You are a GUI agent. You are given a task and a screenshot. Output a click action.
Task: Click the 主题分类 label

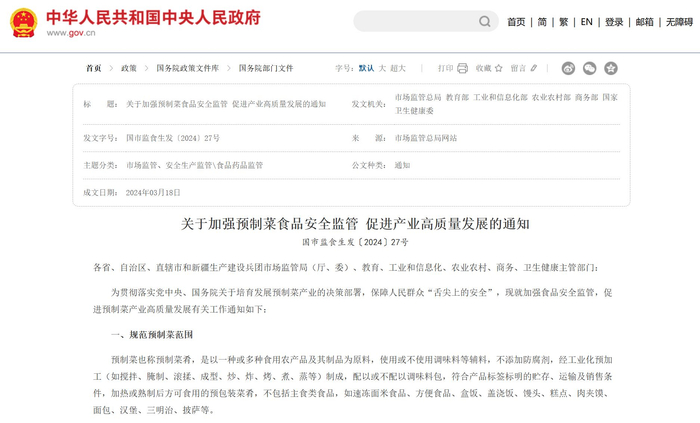(100, 165)
